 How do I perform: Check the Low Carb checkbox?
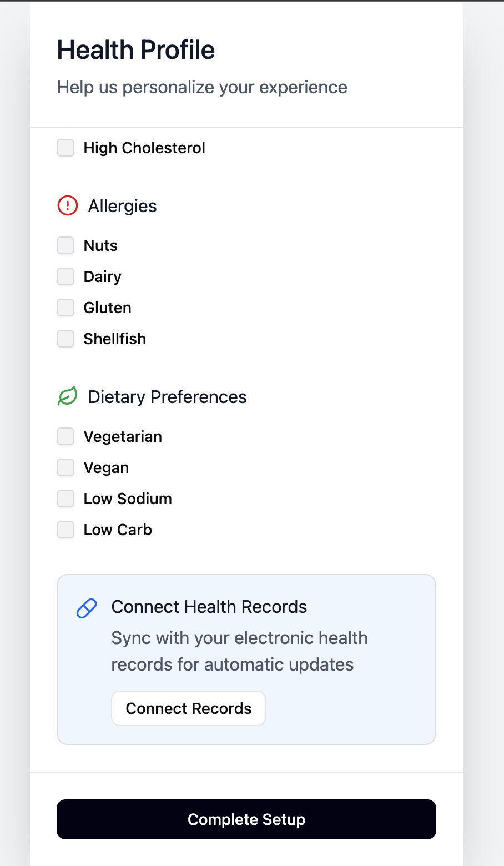pos(65,530)
